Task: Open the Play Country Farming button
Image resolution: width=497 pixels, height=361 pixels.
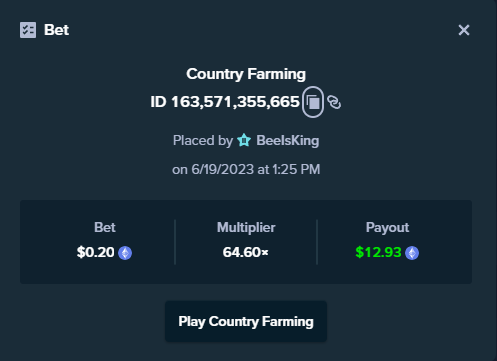Action: click(x=246, y=321)
